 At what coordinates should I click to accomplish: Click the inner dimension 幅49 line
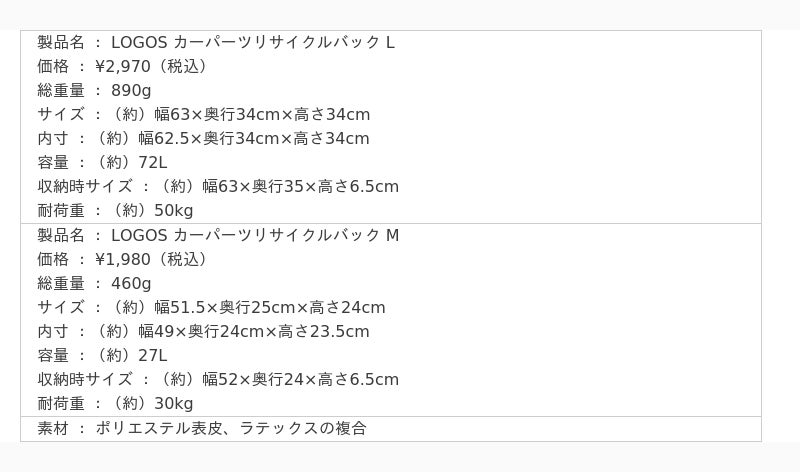coord(204,331)
